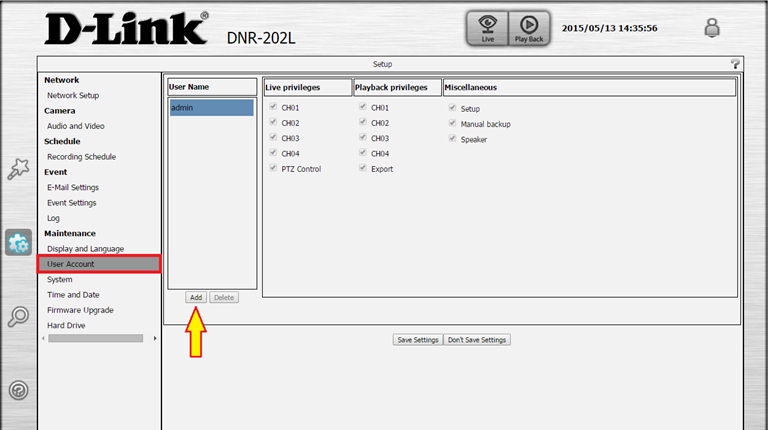
Task: Toggle the PTZ Control checkbox
Action: (x=273, y=169)
